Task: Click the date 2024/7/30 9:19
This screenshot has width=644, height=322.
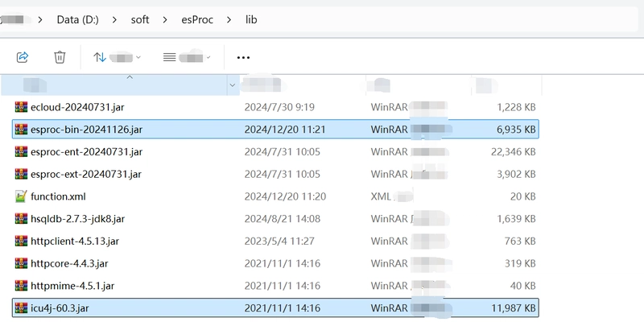Action: pos(279,107)
